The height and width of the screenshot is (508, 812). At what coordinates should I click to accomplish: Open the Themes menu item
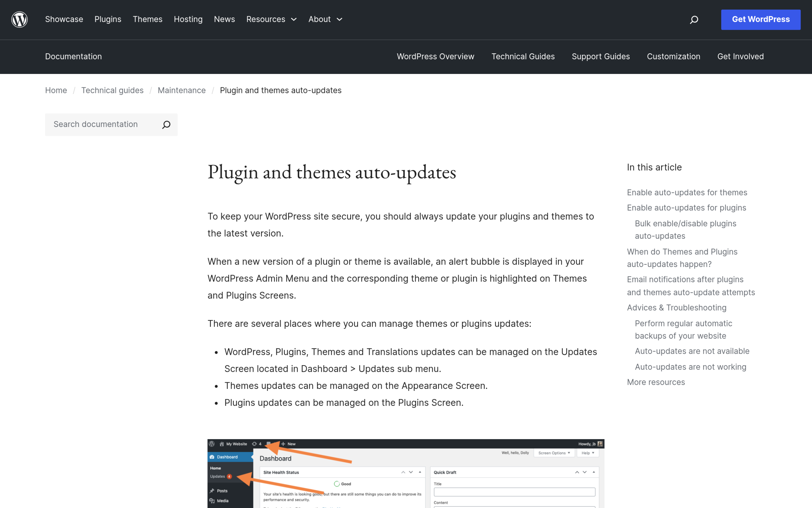pos(147,19)
